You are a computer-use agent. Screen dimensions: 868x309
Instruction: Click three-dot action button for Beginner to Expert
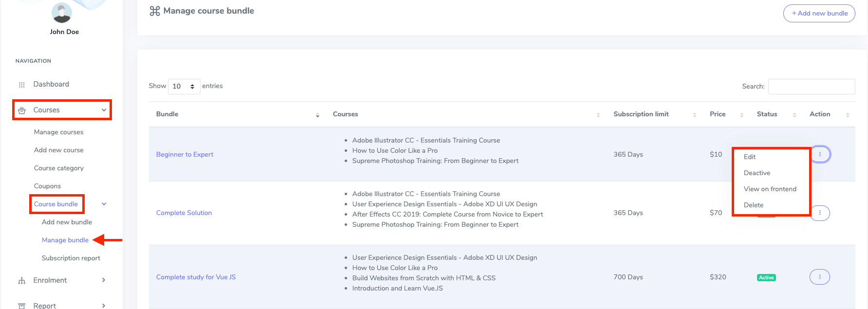(820, 154)
